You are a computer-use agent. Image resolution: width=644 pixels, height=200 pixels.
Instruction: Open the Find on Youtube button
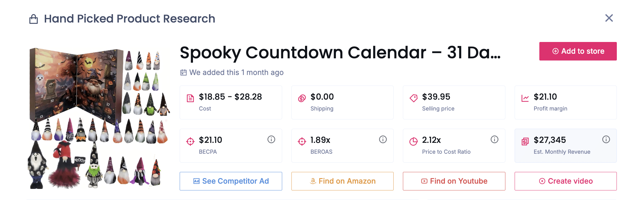(454, 181)
